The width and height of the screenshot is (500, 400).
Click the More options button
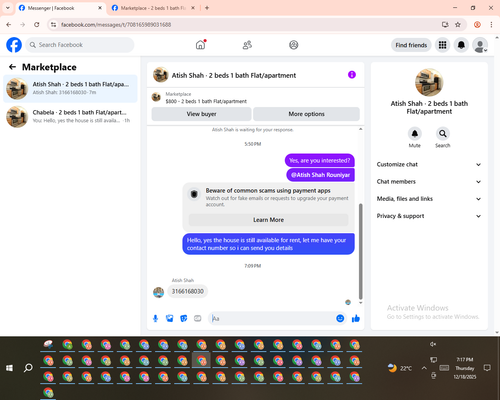click(x=306, y=114)
